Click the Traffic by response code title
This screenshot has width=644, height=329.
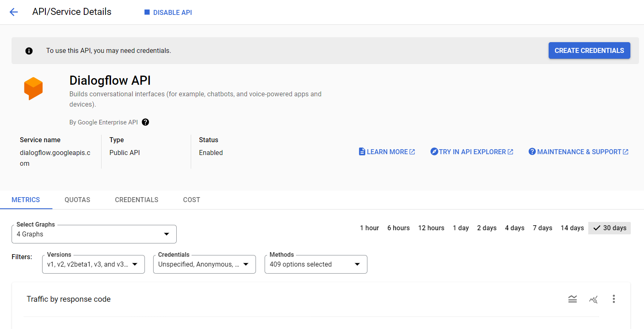tap(69, 299)
